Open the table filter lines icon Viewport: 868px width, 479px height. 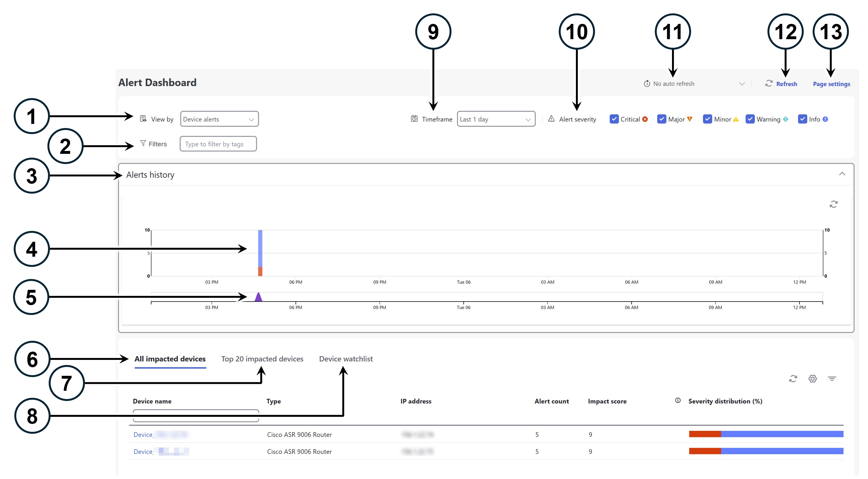832,379
